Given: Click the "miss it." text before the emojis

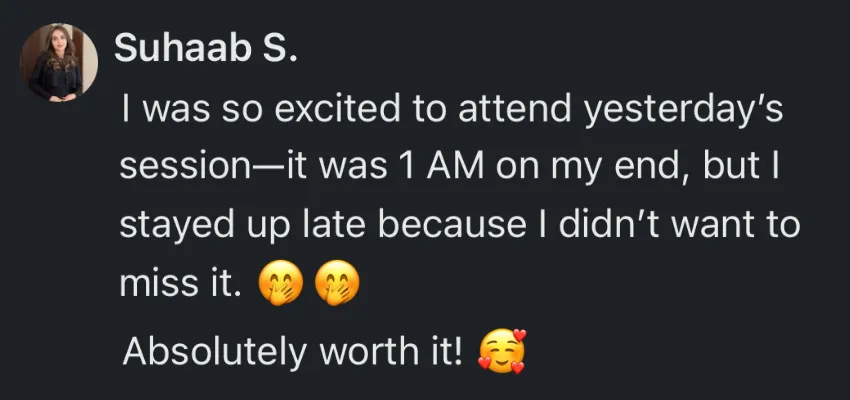Looking at the screenshot, I should click(x=179, y=284).
